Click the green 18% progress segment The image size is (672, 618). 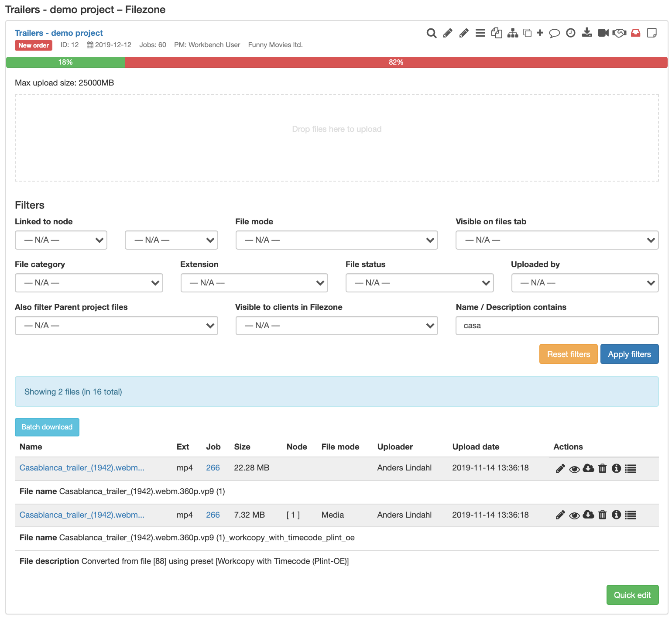point(65,62)
